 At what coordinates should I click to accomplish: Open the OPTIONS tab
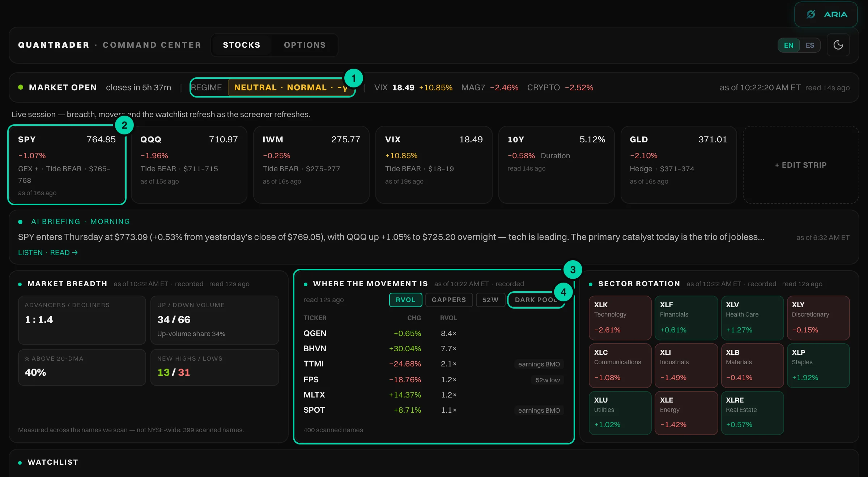pyautogui.click(x=305, y=45)
